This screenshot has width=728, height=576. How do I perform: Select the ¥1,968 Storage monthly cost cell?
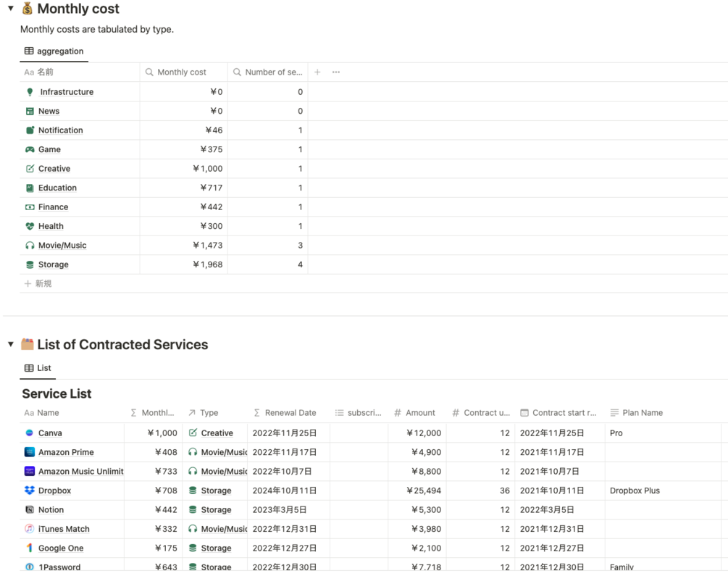pos(183,264)
